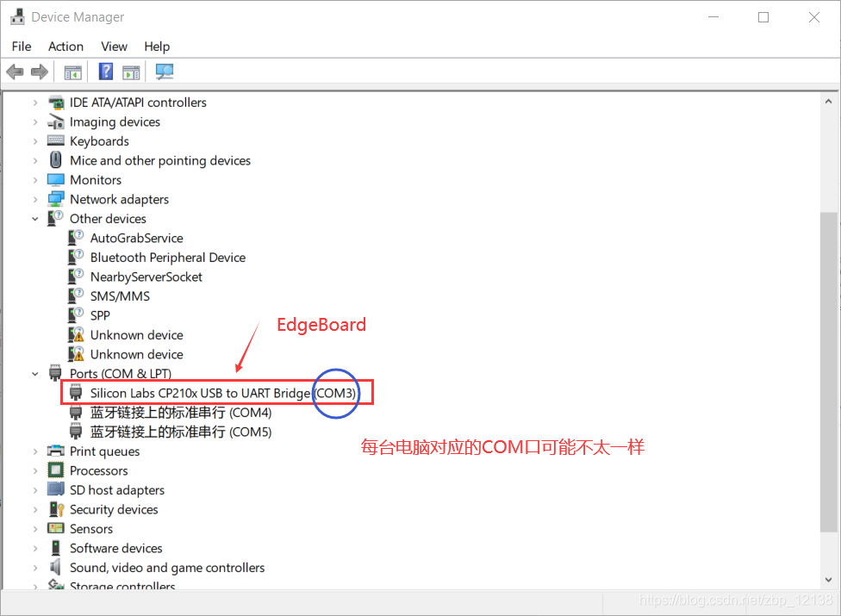The image size is (841, 616).
Task: Click the Ports (COM & LPT) icon
Action: [55, 372]
